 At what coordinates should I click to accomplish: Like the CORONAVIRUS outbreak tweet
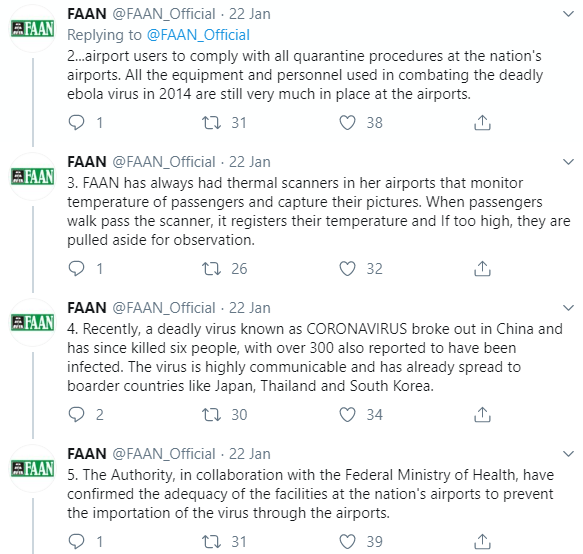click(x=347, y=415)
